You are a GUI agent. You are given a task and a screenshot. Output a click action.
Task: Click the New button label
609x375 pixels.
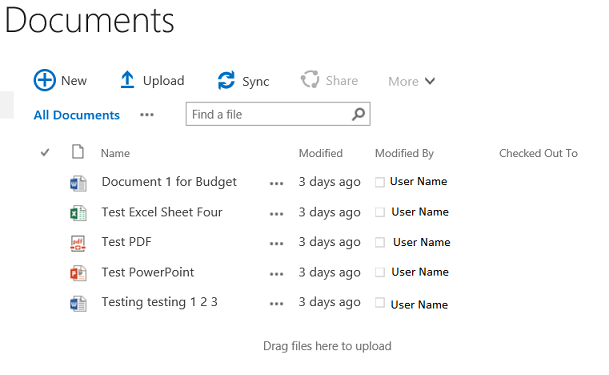click(74, 81)
